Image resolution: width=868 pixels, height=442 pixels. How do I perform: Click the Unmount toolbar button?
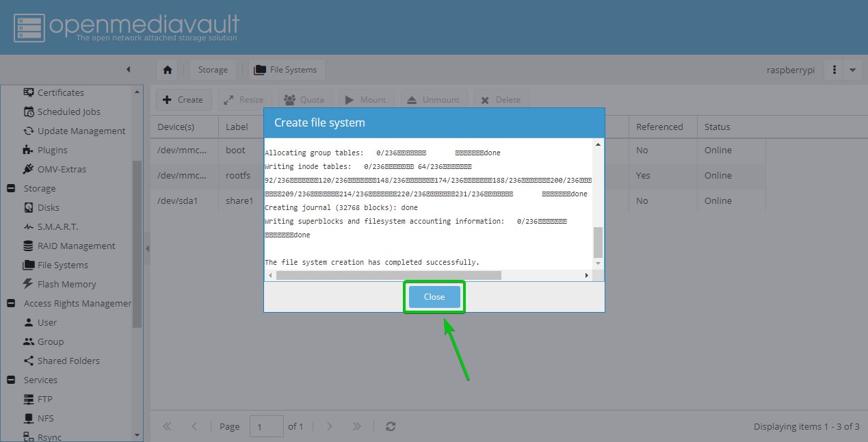pos(434,100)
